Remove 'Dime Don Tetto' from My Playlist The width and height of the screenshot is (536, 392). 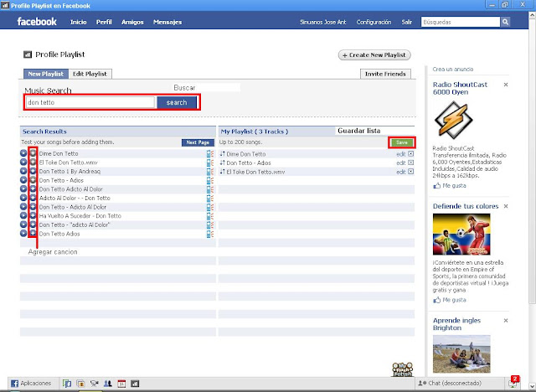coord(411,154)
